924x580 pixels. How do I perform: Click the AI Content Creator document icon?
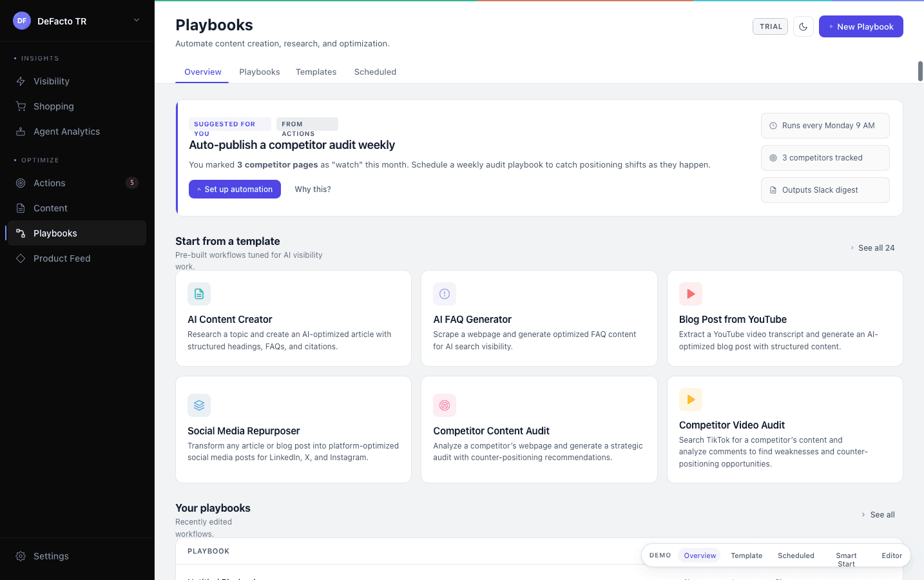(x=198, y=293)
